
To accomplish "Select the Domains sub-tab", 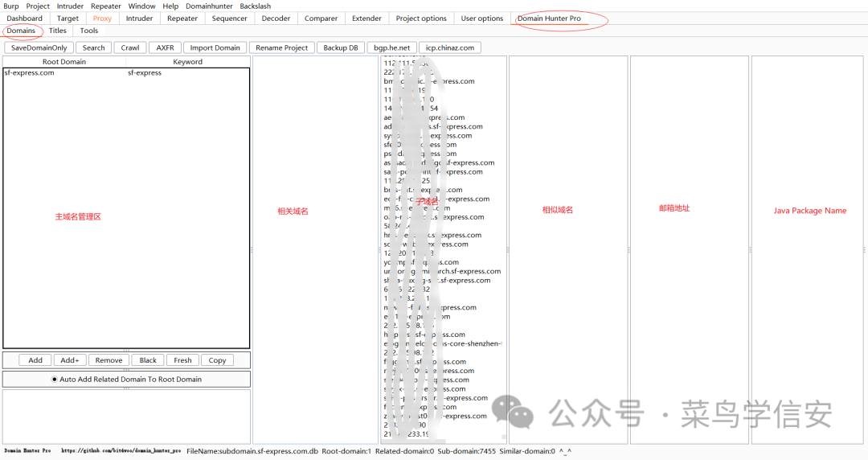I will pyautogui.click(x=21, y=31).
